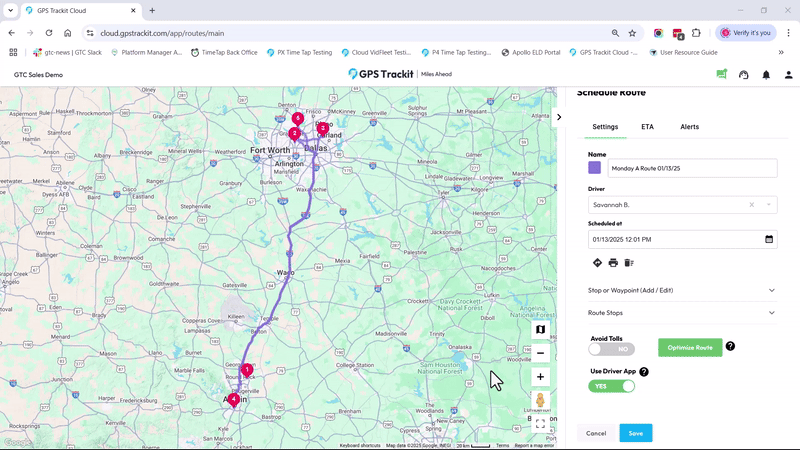Open the calendar picker for Scheduled at
This screenshot has height=450, width=800.
tap(769, 239)
